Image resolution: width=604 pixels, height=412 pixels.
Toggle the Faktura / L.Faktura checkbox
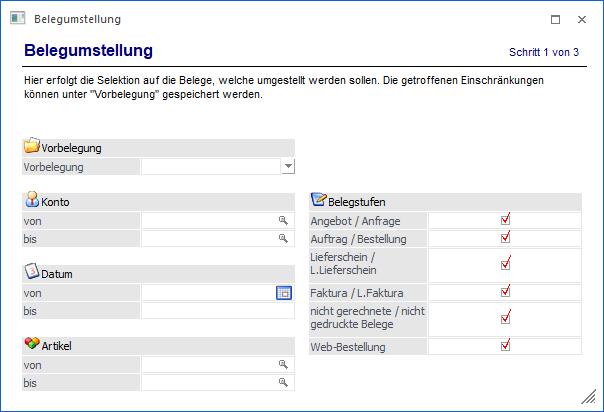tap(505, 291)
